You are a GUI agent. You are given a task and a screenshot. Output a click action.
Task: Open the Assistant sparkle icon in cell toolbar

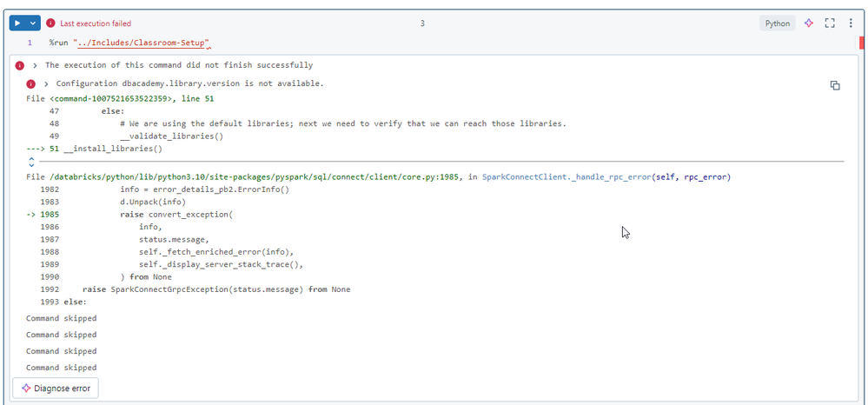pos(808,23)
